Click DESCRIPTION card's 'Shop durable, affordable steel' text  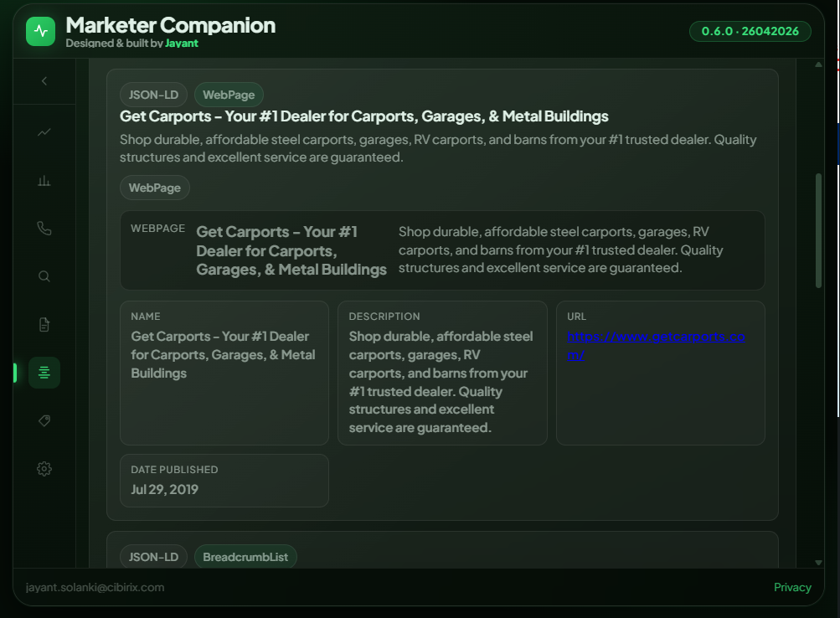pyautogui.click(x=441, y=382)
